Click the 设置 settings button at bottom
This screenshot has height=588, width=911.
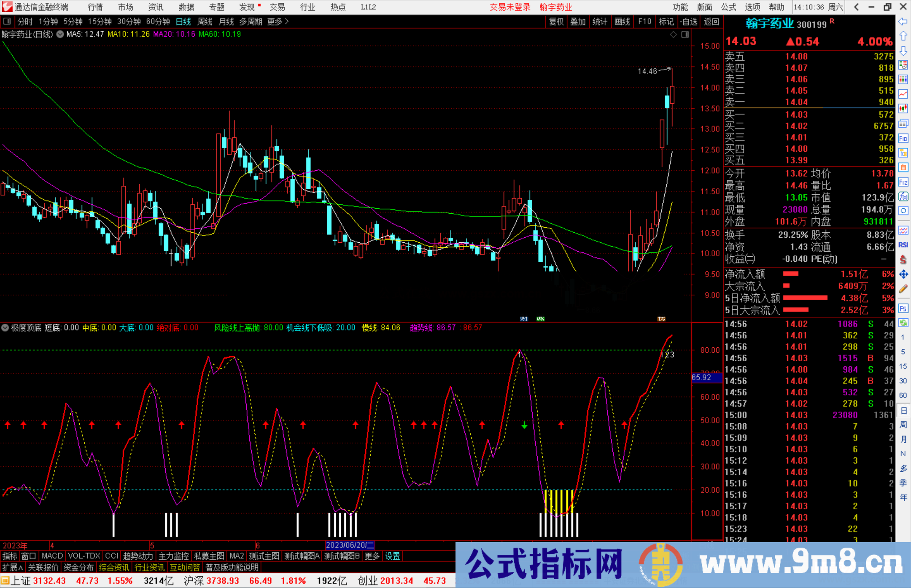(x=392, y=556)
